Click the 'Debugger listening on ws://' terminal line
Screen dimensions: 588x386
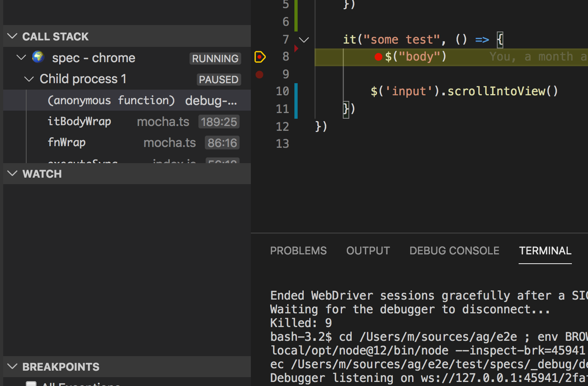point(429,378)
